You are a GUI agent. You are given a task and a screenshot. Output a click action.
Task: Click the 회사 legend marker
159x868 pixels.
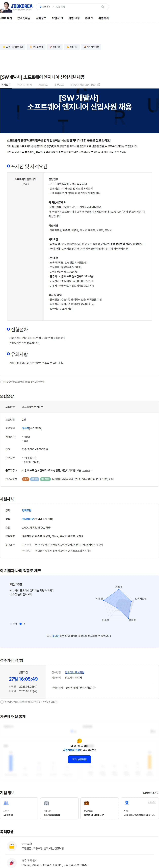pyautogui.click(x=11, y=624)
